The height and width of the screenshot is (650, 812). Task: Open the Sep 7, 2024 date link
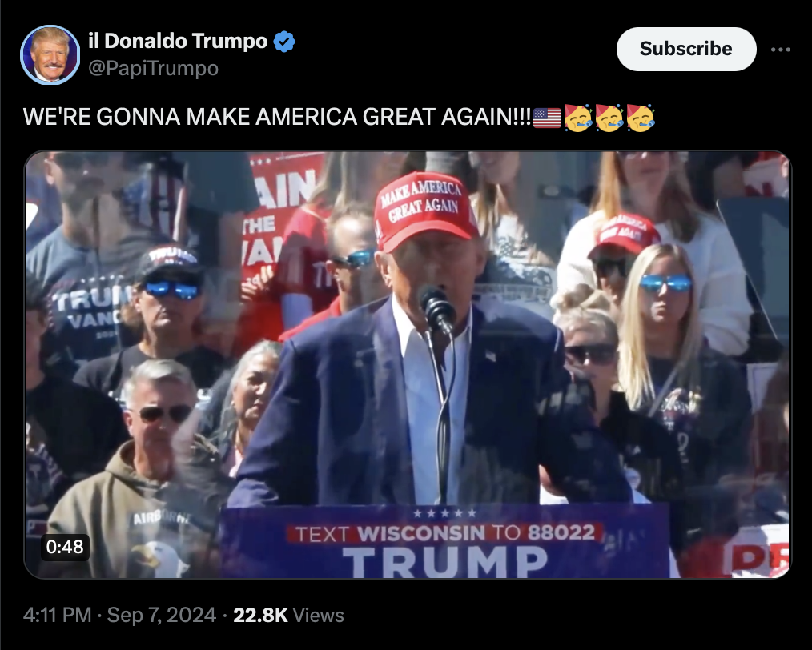[x=161, y=615]
